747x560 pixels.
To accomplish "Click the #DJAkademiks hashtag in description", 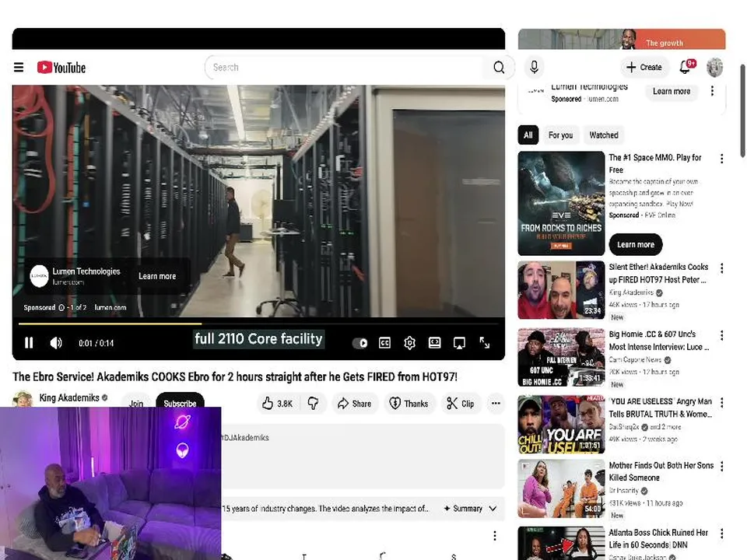I will [245, 438].
